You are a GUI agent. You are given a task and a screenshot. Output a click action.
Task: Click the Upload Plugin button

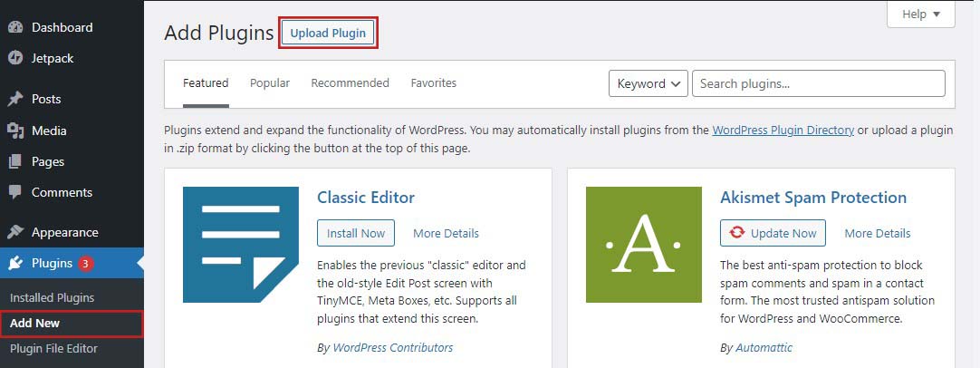(x=328, y=34)
